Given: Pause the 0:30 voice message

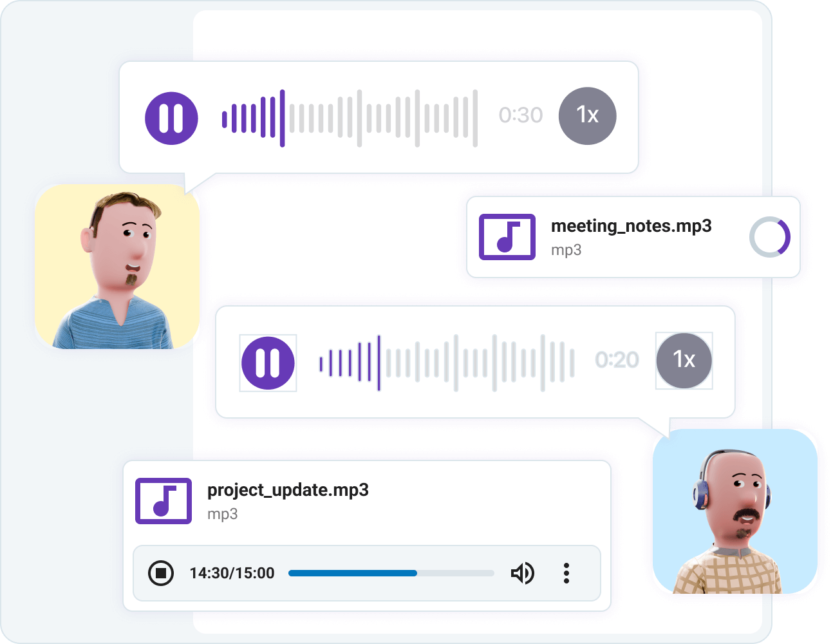Looking at the screenshot, I should (171, 118).
